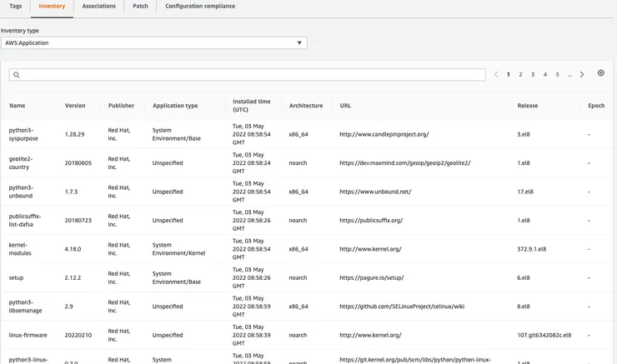
Task: Click the publicsuffix.org URL
Action: pos(371,220)
